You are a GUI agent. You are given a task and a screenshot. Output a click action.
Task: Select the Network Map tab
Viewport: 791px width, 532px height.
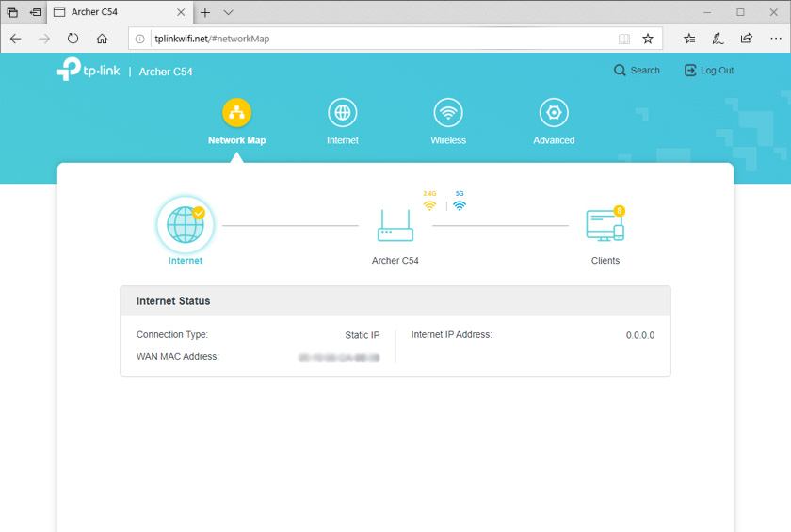(236, 122)
